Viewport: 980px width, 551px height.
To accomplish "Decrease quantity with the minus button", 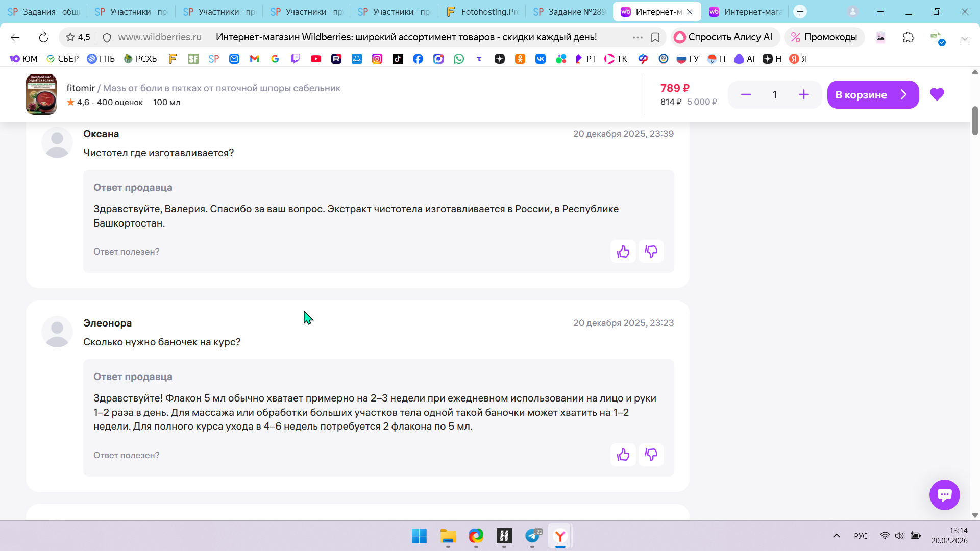I will [x=746, y=95].
